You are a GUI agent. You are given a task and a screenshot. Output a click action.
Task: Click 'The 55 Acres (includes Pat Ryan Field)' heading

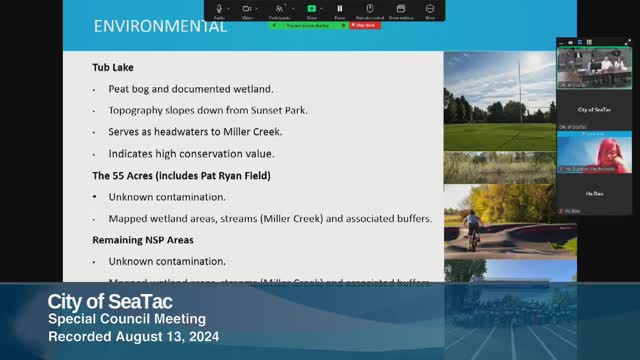click(x=181, y=176)
